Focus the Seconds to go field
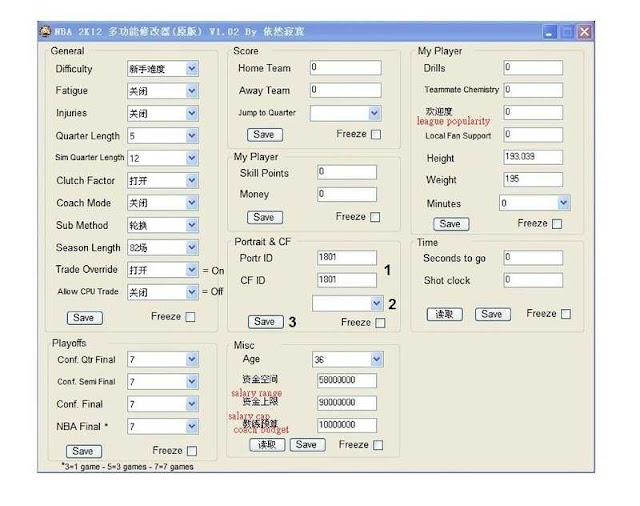This screenshot has height=506, width=640. click(x=533, y=258)
